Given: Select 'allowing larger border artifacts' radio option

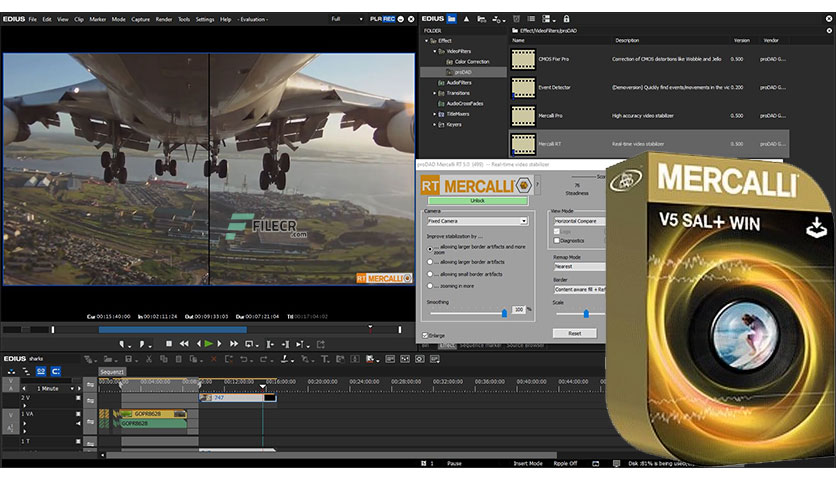Looking at the screenshot, I should (430, 262).
